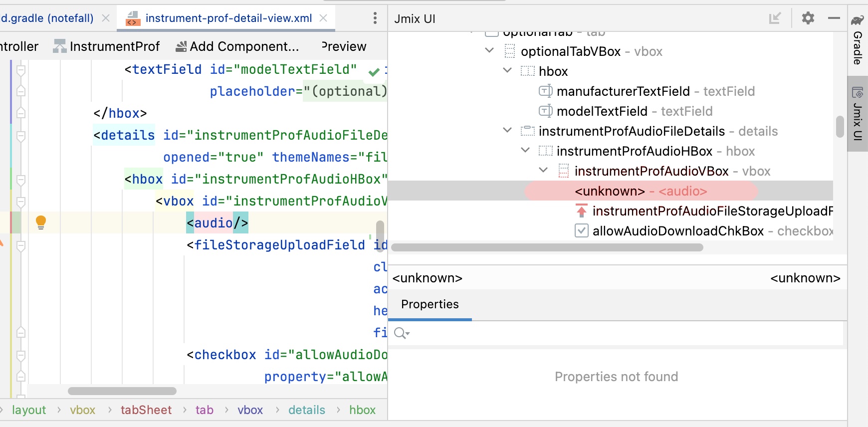Click the checkbox icon beside allowAudioDownloadChkBox
Viewport: 868px width, 427px height.
581,231
